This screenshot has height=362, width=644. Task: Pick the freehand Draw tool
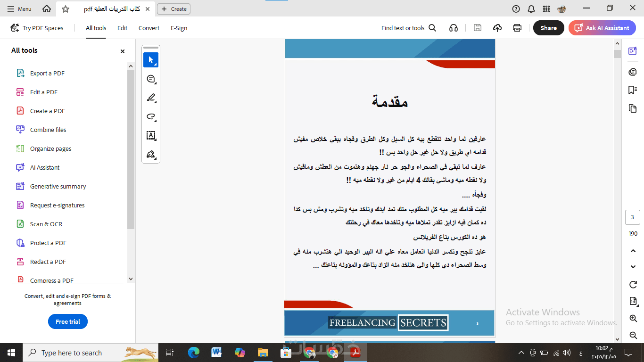[151, 116]
